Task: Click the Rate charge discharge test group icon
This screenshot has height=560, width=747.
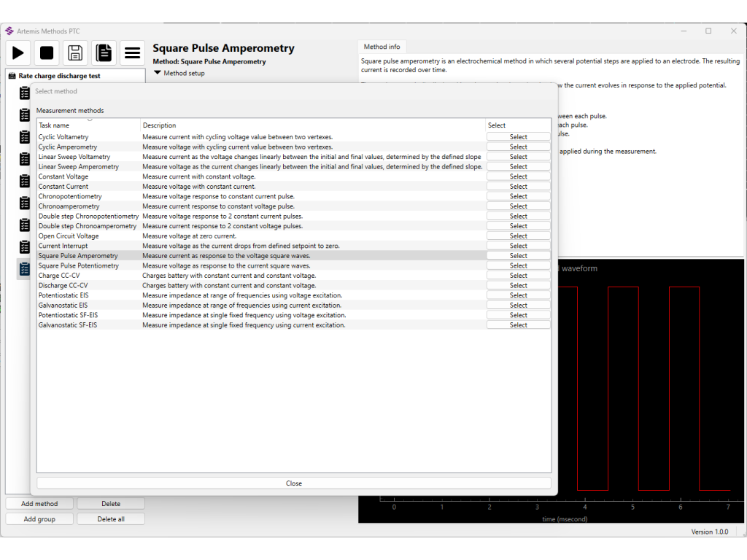Action: point(12,76)
